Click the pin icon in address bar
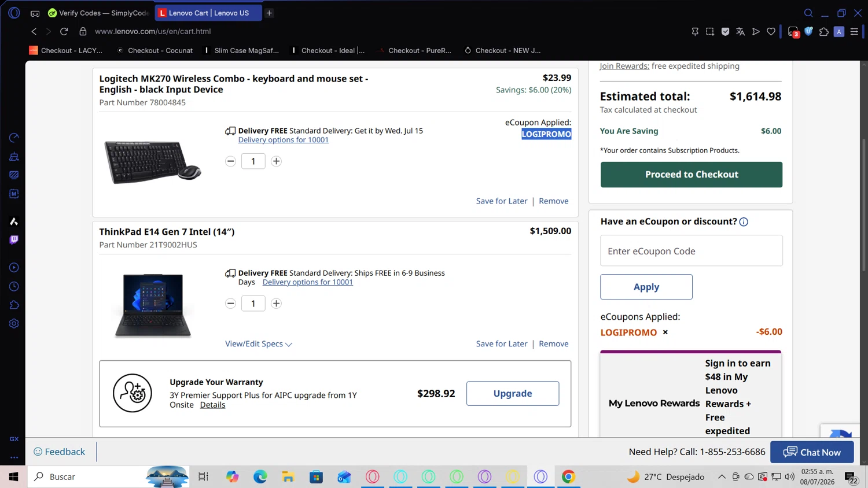This screenshot has width=868, height=488. coord(695,32)
